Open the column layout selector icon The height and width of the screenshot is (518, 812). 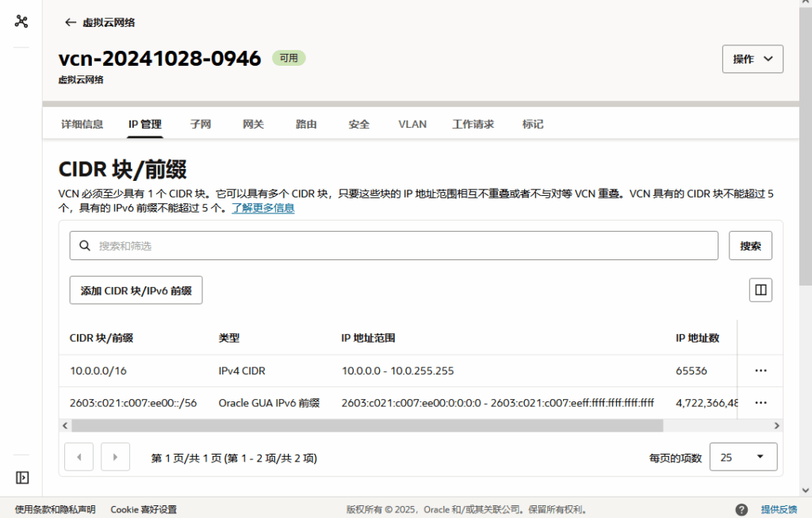[760, 290]
